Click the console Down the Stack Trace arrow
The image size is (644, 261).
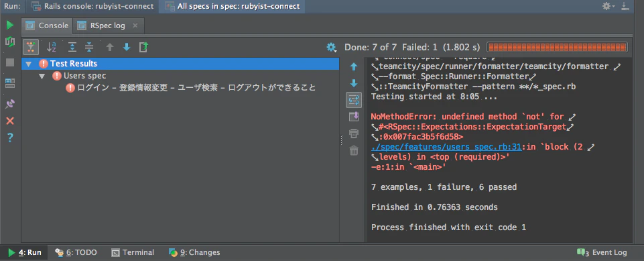[x=354, y=83]
